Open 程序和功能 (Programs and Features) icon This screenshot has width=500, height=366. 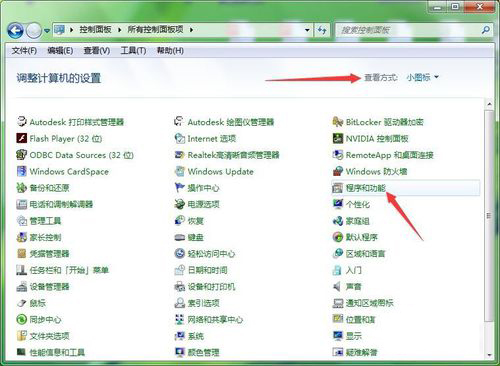(x=338, y=188)
